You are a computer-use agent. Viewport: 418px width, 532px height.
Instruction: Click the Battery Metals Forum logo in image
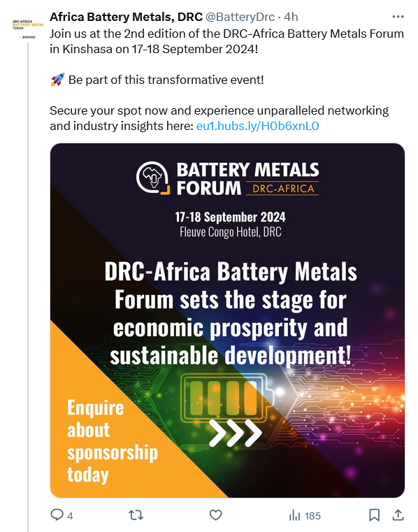tap(227, 178)
